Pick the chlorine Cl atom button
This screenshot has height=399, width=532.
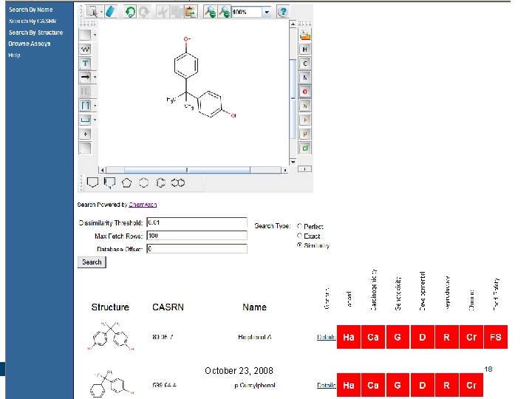click(x=305, y=149)
